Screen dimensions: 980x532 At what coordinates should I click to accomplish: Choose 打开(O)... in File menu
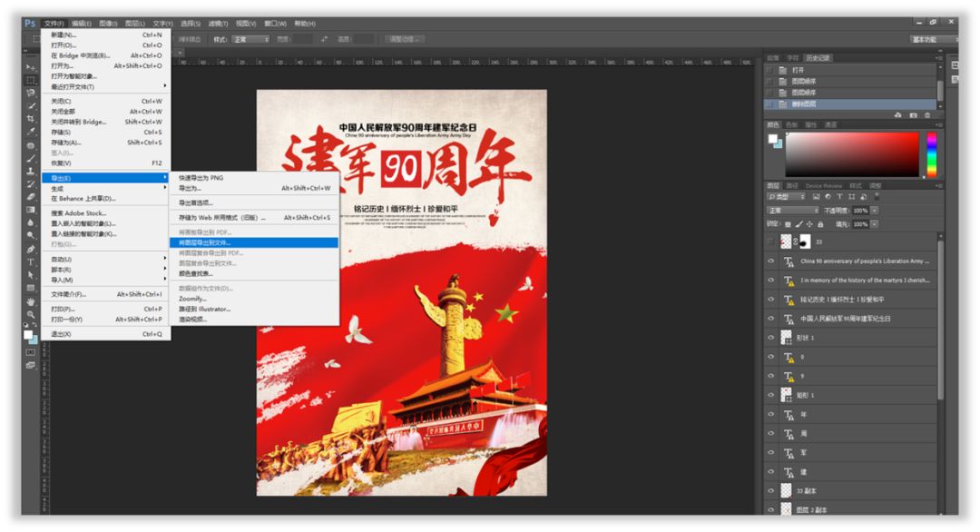105,45
